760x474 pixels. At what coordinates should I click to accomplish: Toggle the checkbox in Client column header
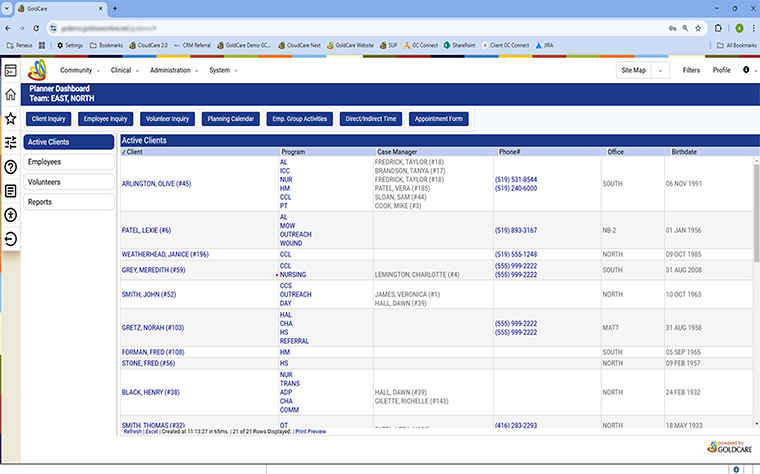point(124,152)
